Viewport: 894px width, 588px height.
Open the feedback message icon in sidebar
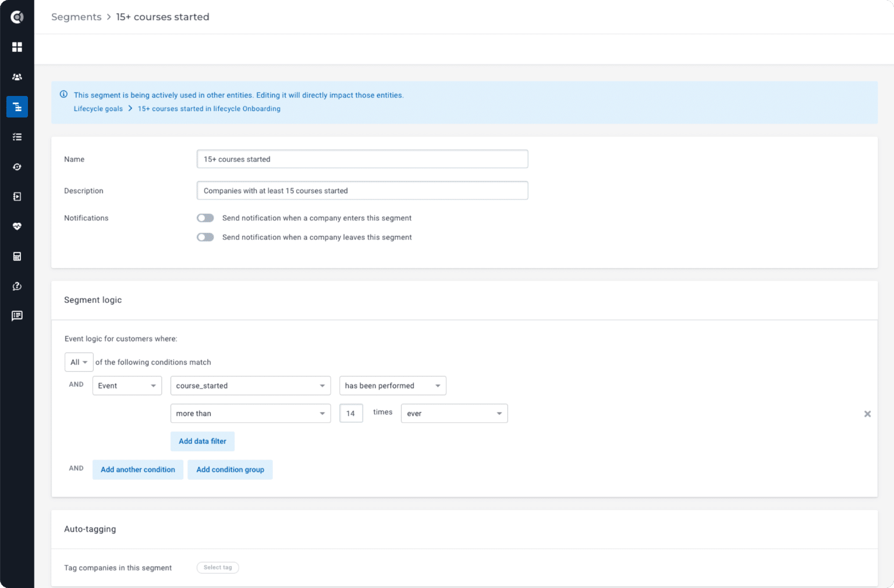click(x=17, y=316)
